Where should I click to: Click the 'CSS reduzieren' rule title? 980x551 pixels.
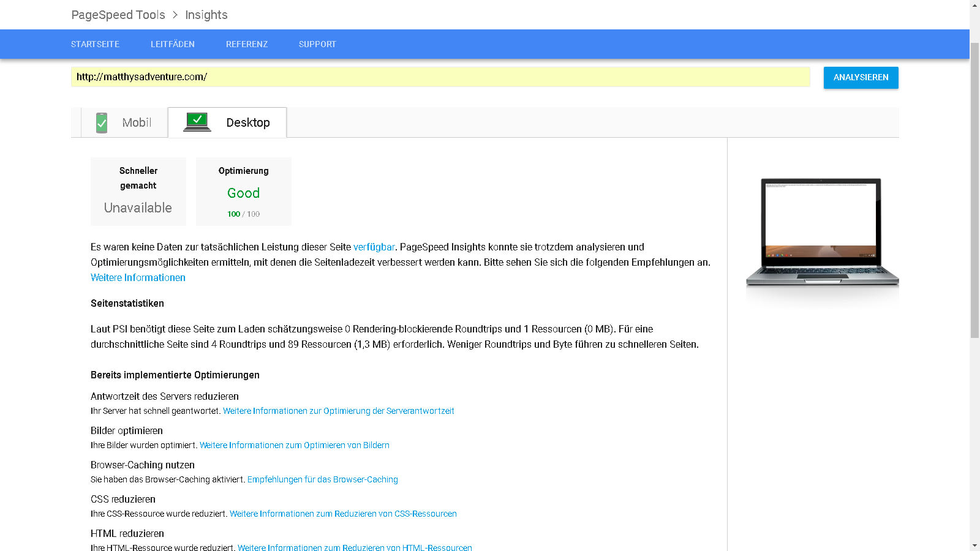click(123, 500)
